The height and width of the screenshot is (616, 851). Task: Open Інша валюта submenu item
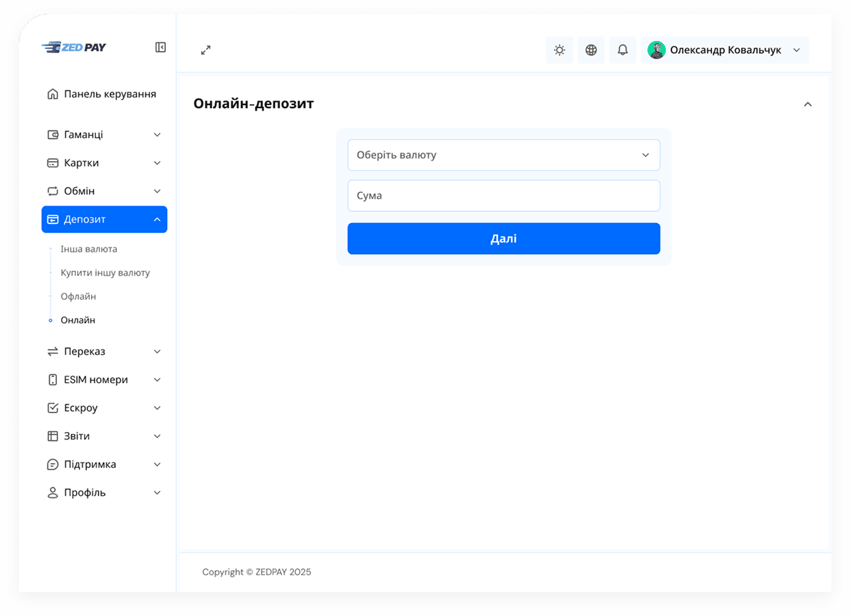pyautogui.click(x=89, y=249)
